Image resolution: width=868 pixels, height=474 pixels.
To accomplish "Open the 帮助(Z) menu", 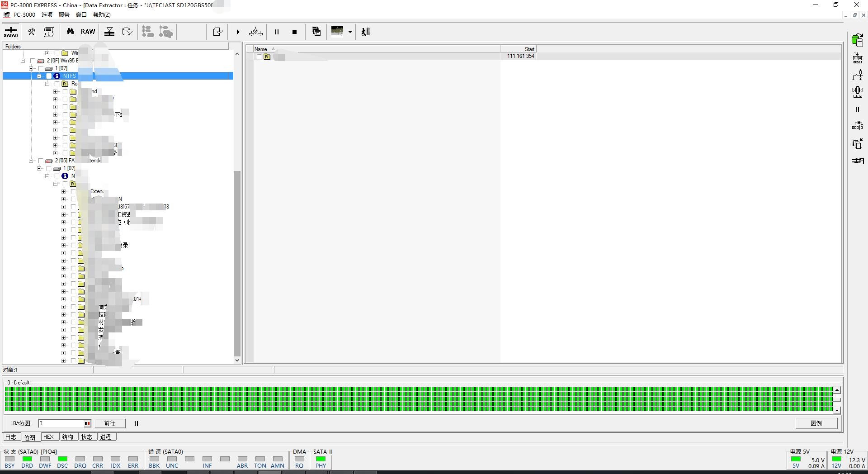I will tap(102, 14).
